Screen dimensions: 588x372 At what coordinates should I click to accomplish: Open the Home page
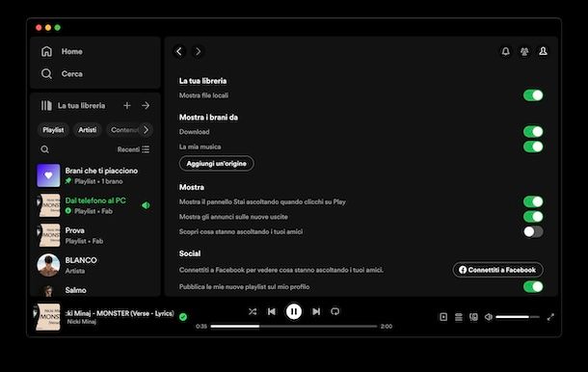[62, 51]
